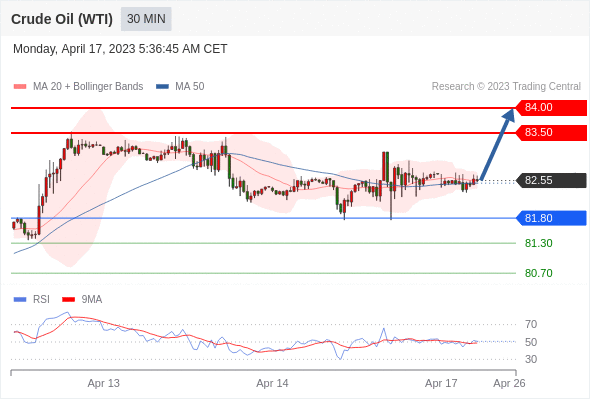This screenshot has width=590, height=400.
Task: Click the Research © 2023 Trading Central credit
Action: 506,87
